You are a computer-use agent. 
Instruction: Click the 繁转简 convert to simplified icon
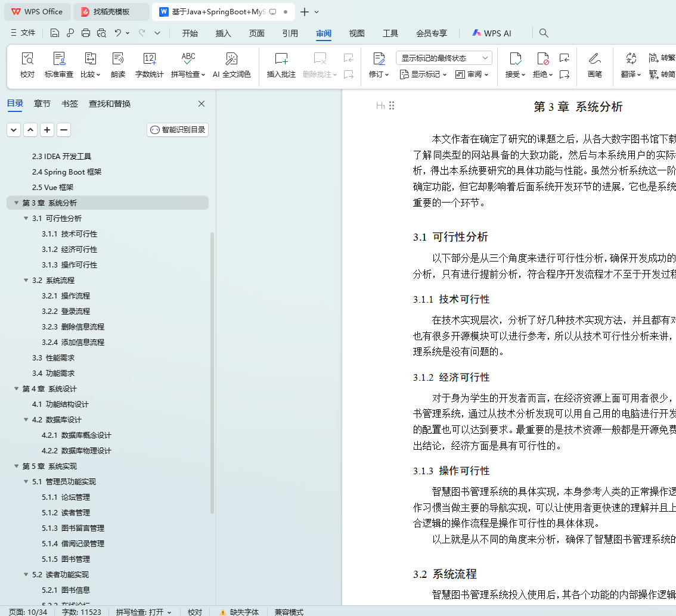click(662, 74)
